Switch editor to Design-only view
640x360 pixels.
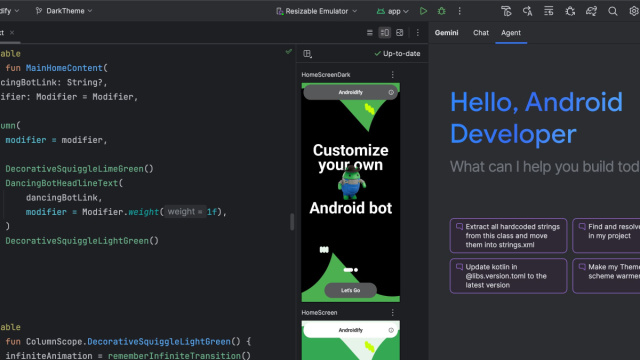(x=400, y=33)
